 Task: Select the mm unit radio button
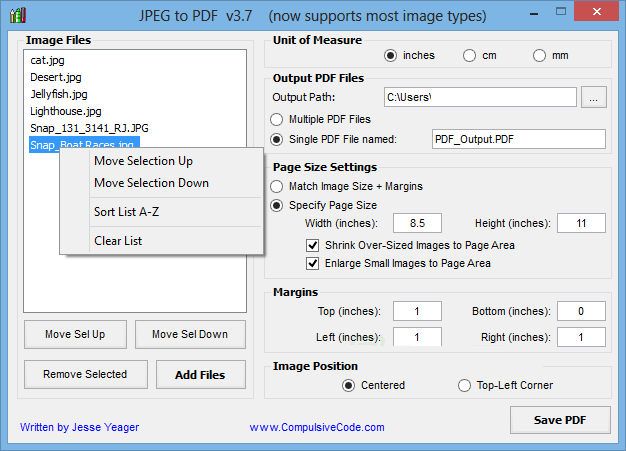[539, 55]
